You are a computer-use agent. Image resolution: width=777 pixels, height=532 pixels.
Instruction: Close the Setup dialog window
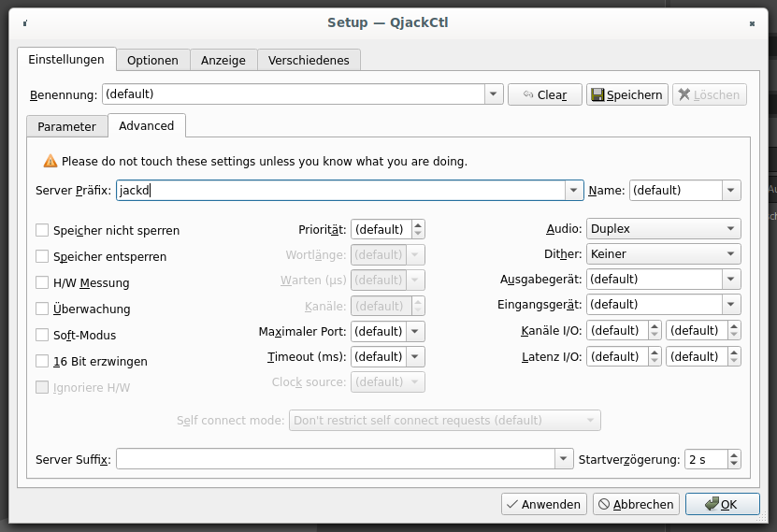pos(753,22)
